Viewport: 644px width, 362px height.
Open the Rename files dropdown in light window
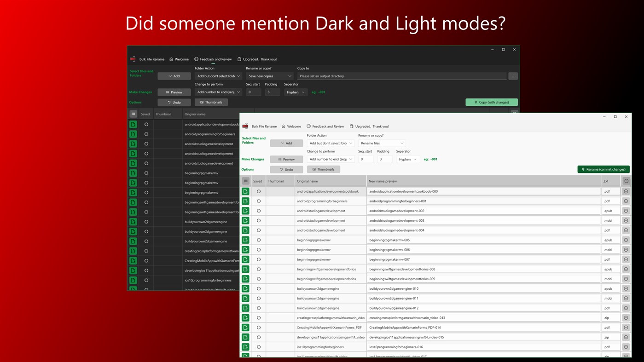click(x=382, y=143)
